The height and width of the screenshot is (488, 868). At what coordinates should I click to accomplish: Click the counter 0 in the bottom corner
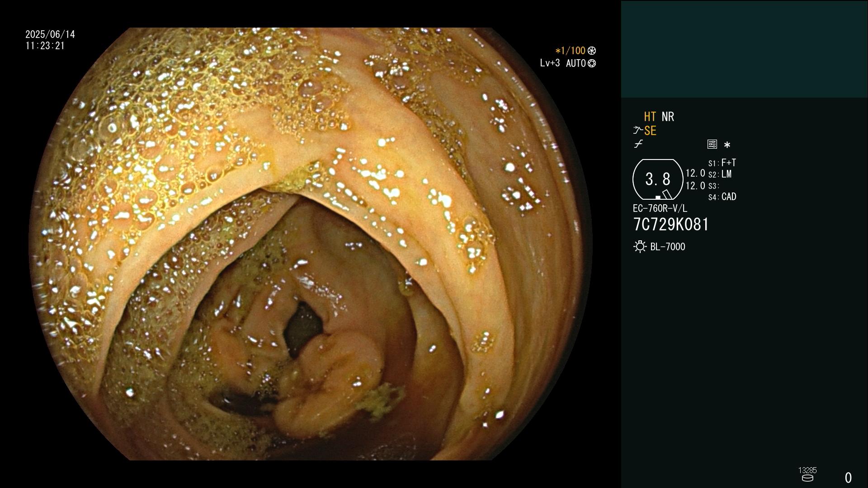point(848,478)
